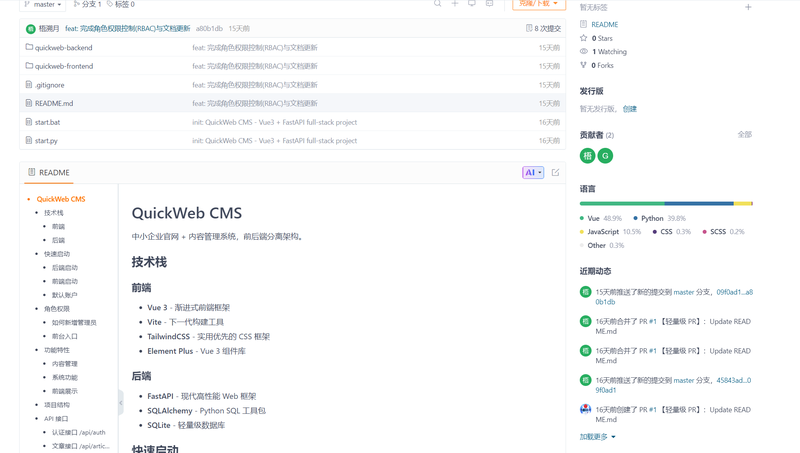Screen dimensions: 800x453
Task: Click the blue Python segment of language bar
Action: click(699, 204)
